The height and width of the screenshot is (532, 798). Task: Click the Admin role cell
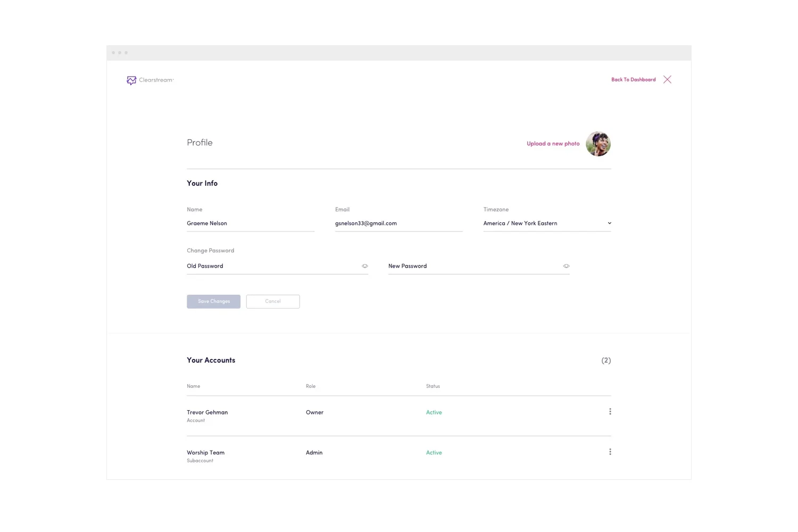(x=314, y=453)
